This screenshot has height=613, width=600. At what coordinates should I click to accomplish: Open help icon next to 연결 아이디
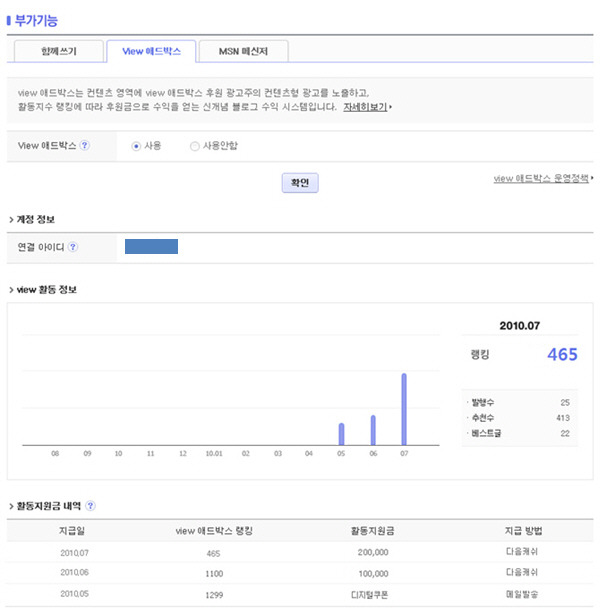tap(73, 247)
